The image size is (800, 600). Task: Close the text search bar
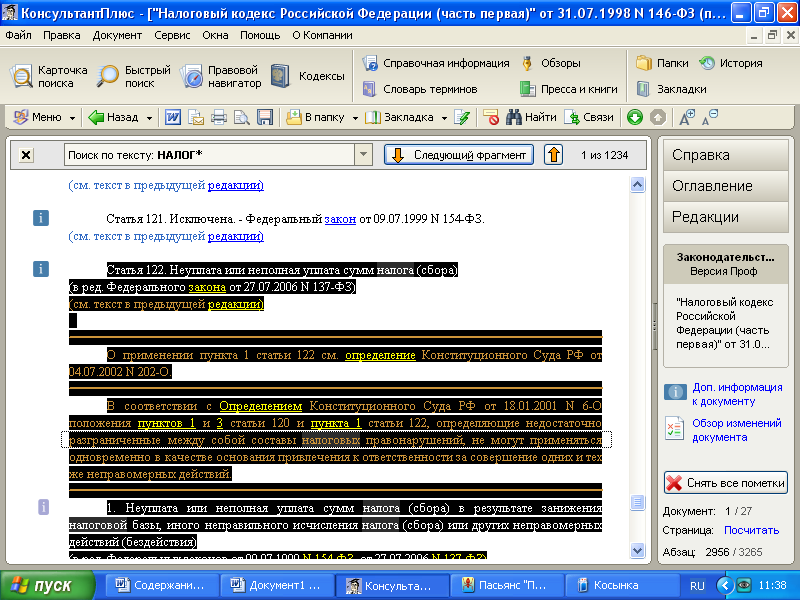pos(26,155)
